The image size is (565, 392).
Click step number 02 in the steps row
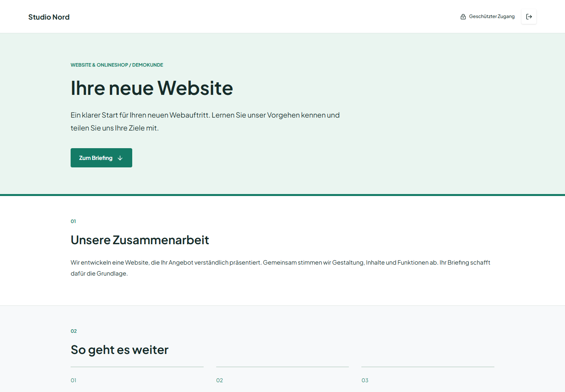(x=219, y=380)
